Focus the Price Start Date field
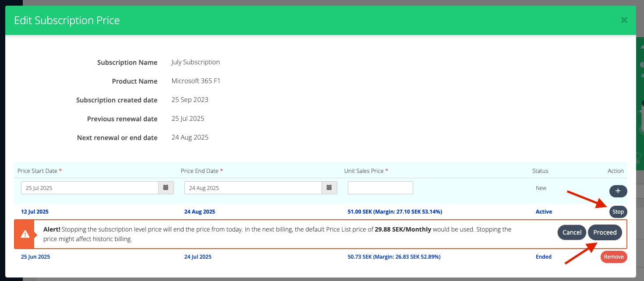 click(x=90, y=188)
